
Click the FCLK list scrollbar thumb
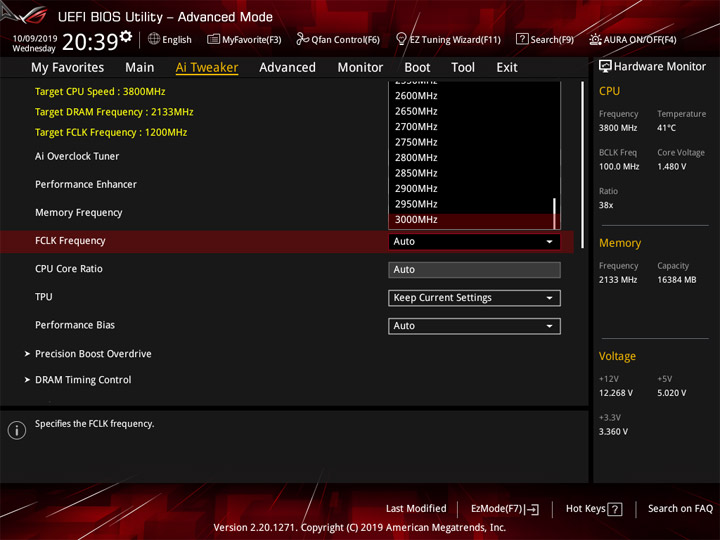click(x=555, y=213)
